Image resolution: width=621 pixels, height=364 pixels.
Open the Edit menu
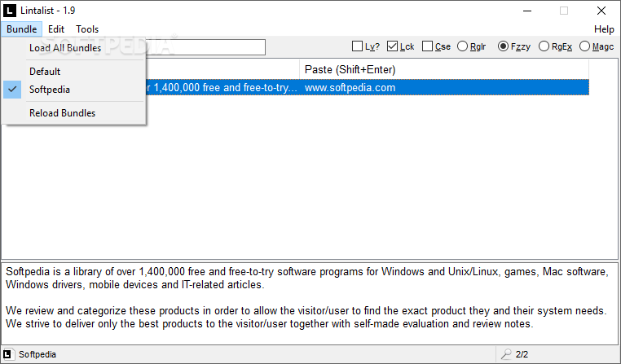tap(56, 29)
